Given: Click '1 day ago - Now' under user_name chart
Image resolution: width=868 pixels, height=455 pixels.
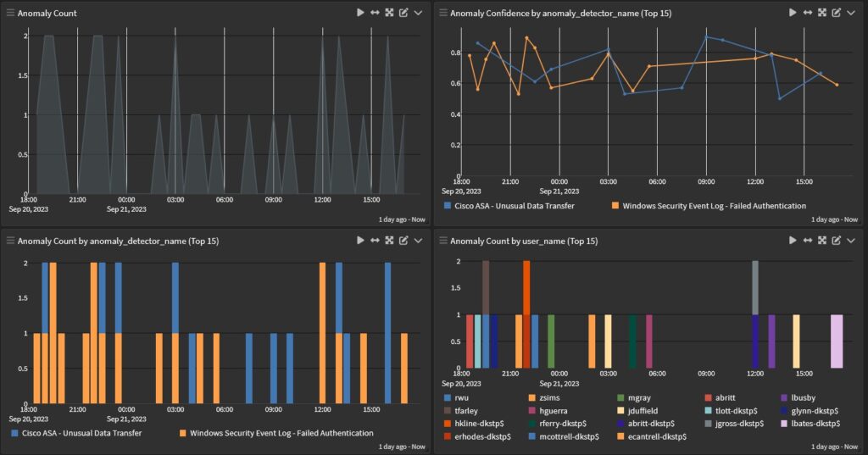Looking at the screenshot, I should point(833,447).
